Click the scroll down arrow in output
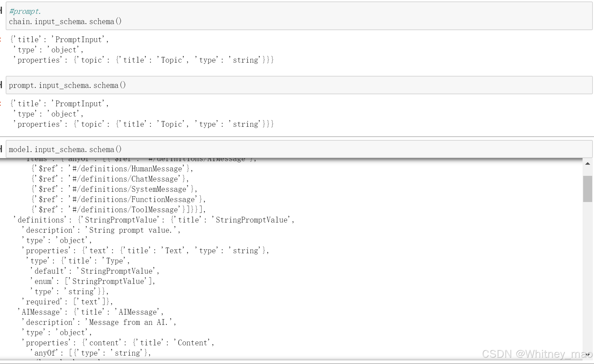The height and width of the screenshot is (364, 594). [587, 355]
